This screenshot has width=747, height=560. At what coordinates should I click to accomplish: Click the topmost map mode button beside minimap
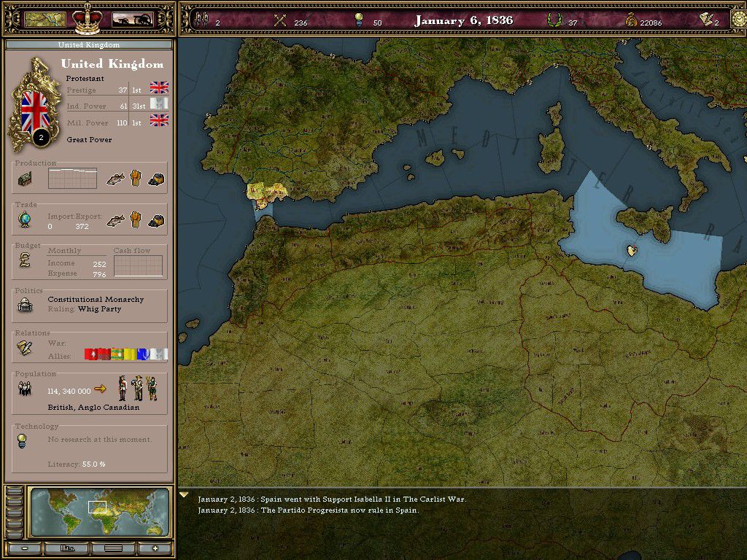15,491
